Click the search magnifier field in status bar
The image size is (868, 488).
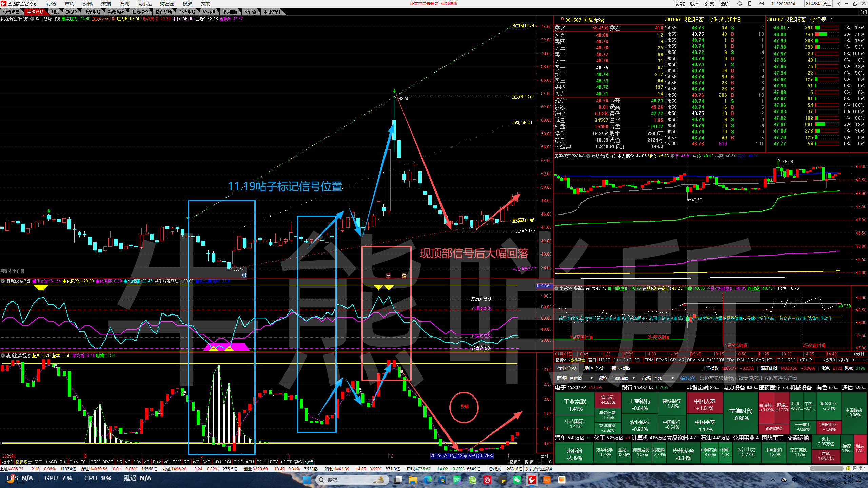pos(826,469)
